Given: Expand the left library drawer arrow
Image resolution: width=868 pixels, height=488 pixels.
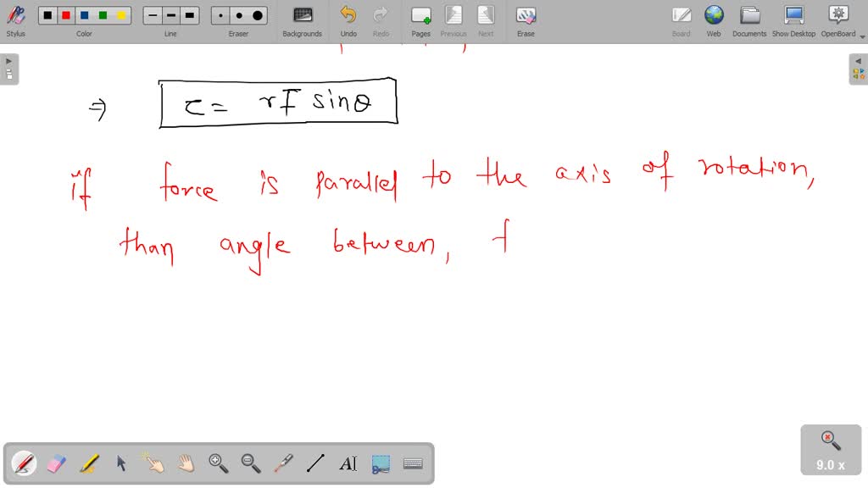Looking at the screenshot, I should pos(8,60).
